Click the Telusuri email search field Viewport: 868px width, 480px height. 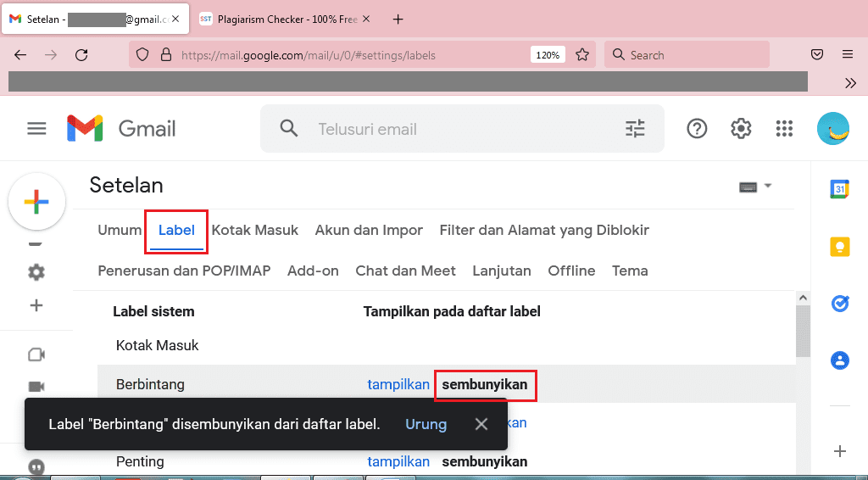[x=458, y=129]
